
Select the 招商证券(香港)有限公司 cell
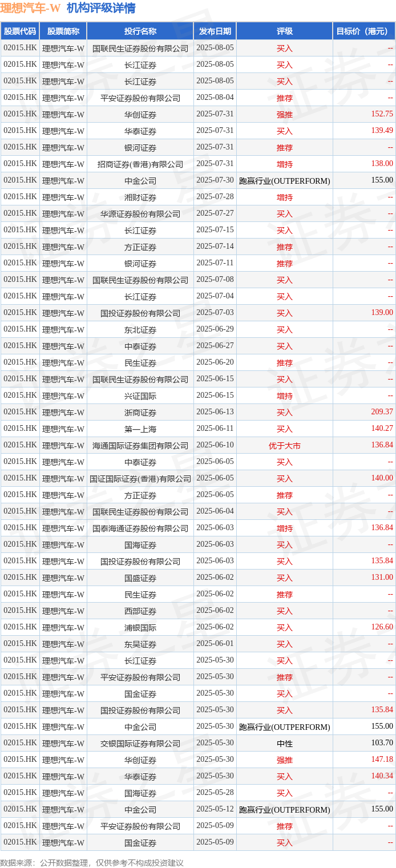[x=140, y=164]
